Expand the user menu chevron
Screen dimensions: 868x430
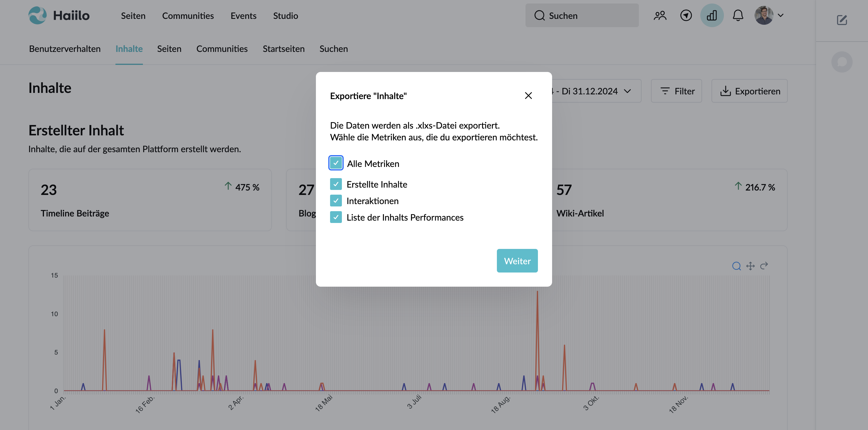780,16
